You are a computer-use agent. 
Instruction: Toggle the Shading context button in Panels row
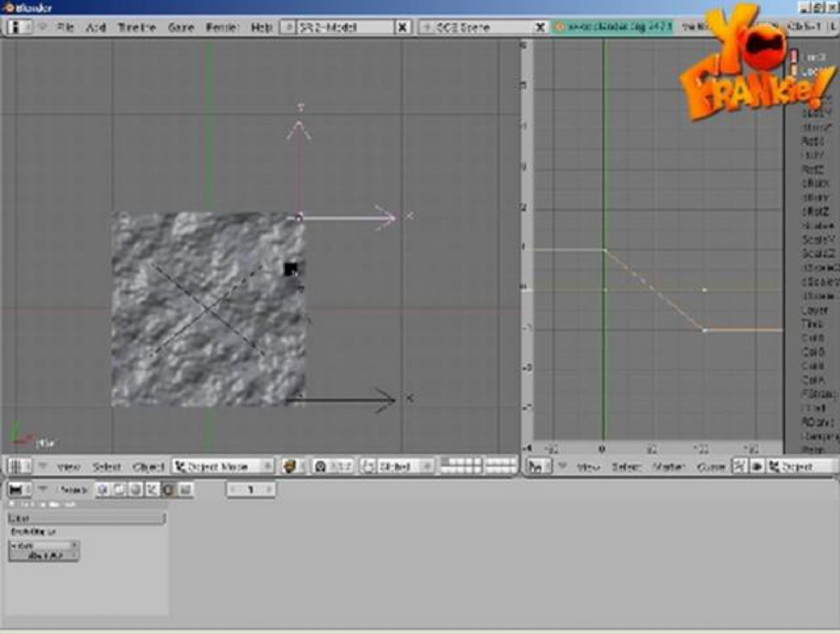(x=135, y=490)
